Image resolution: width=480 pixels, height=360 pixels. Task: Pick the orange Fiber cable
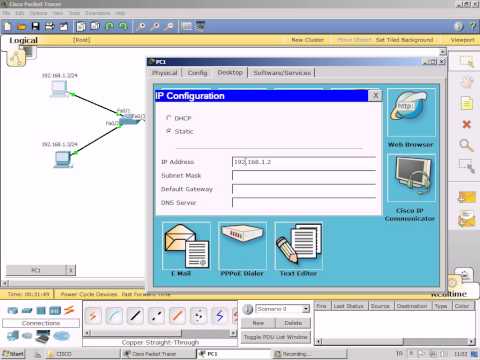point(177,315)
